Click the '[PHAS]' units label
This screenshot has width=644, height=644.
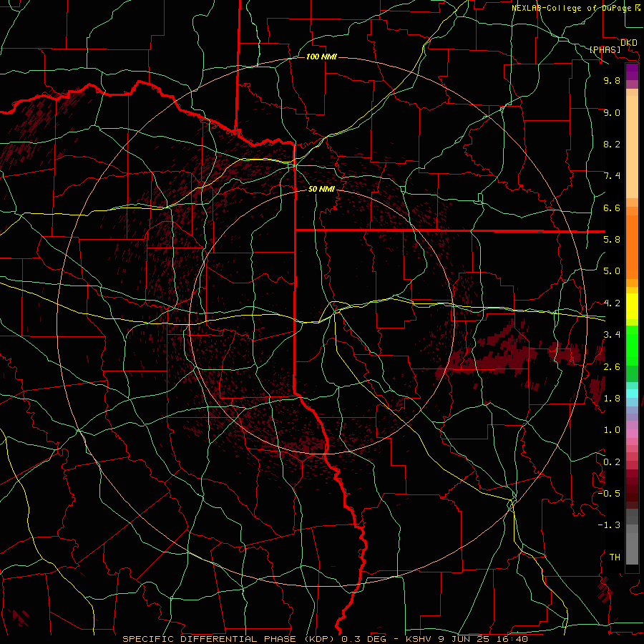pos(605,49)
